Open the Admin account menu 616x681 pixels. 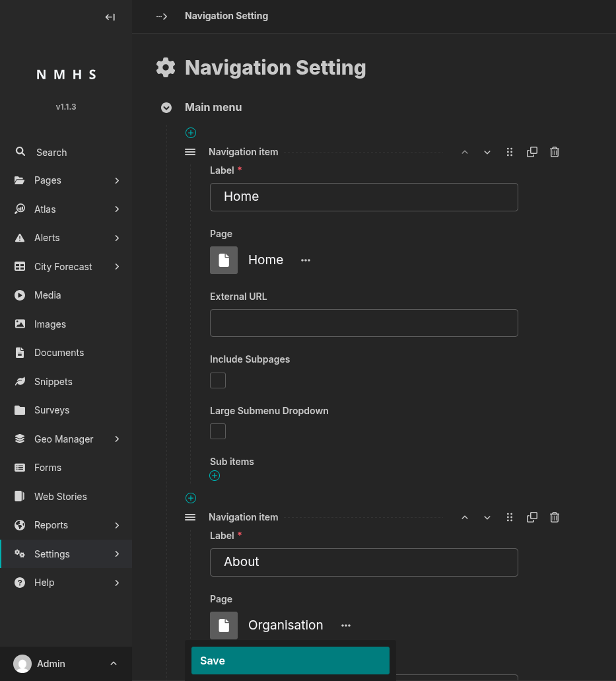click(66, 664)
